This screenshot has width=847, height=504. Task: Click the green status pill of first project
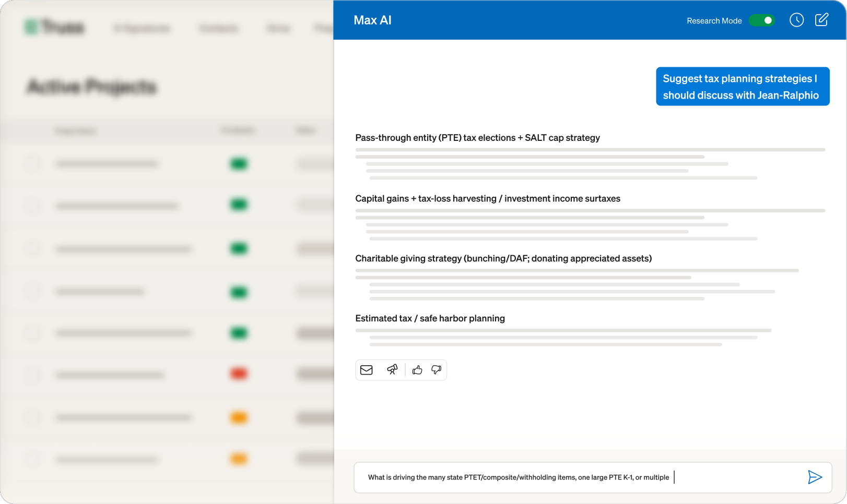tap(239, 164)
